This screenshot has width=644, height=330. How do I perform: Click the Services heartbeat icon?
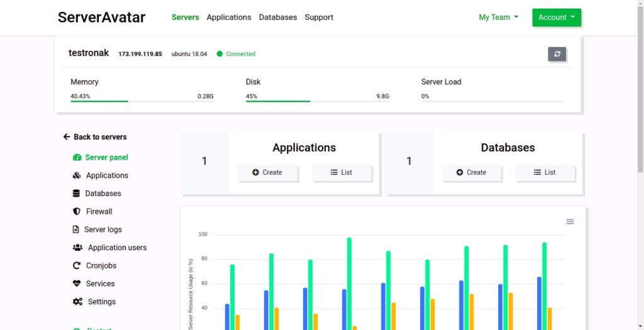77,283
